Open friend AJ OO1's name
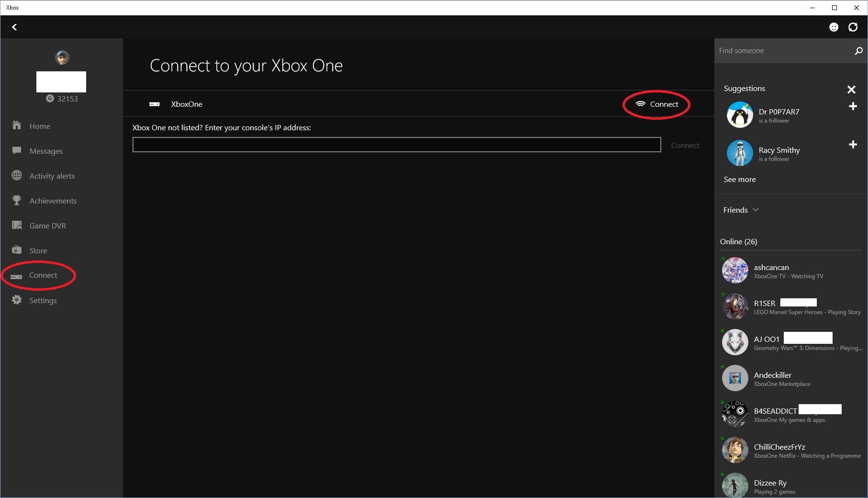868x498 pixels. [x=767, y=339]
